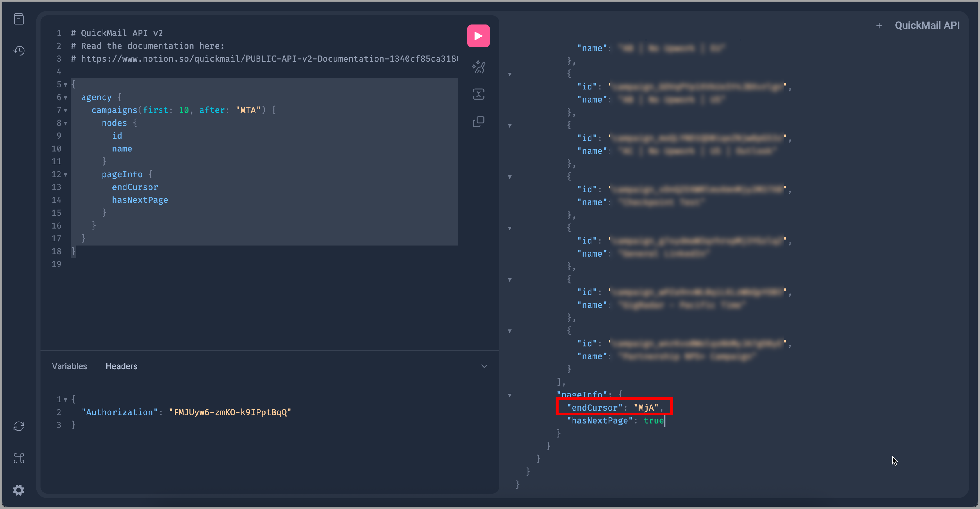Click the hasNextPage true value in response
This screenshot has height=509, width=980.
(654, 421)
